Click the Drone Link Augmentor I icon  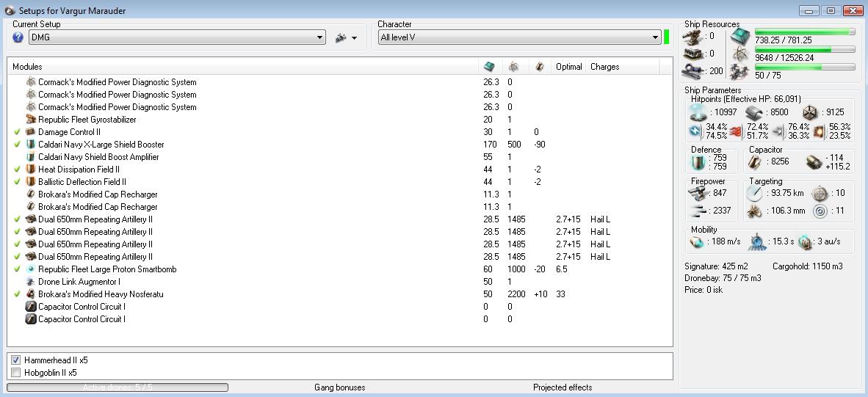pos(31,282)
